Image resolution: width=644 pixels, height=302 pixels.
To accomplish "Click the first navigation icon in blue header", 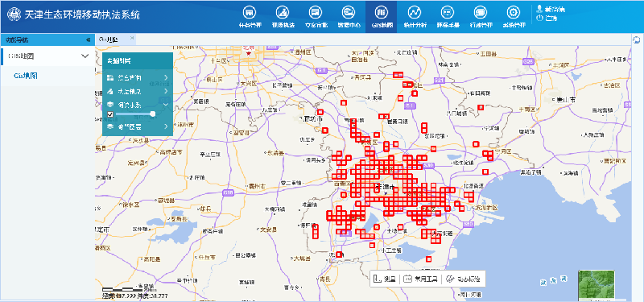I will tap(250, 12).
